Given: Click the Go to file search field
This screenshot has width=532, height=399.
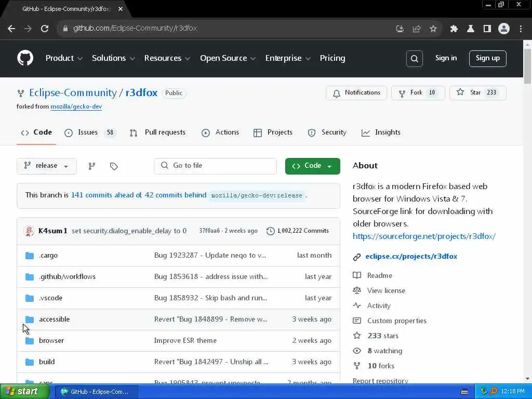Looking at the screenshot, I should (x=215, y=166).
